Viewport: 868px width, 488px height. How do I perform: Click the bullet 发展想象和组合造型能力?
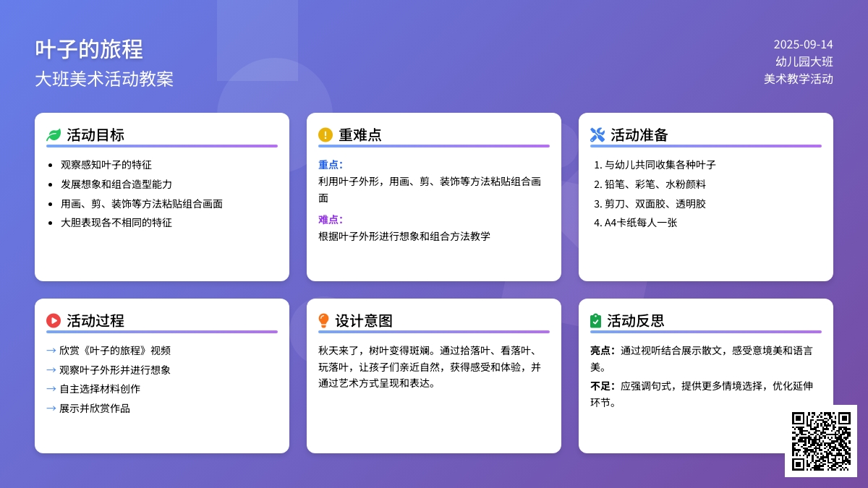pos(116,184)
